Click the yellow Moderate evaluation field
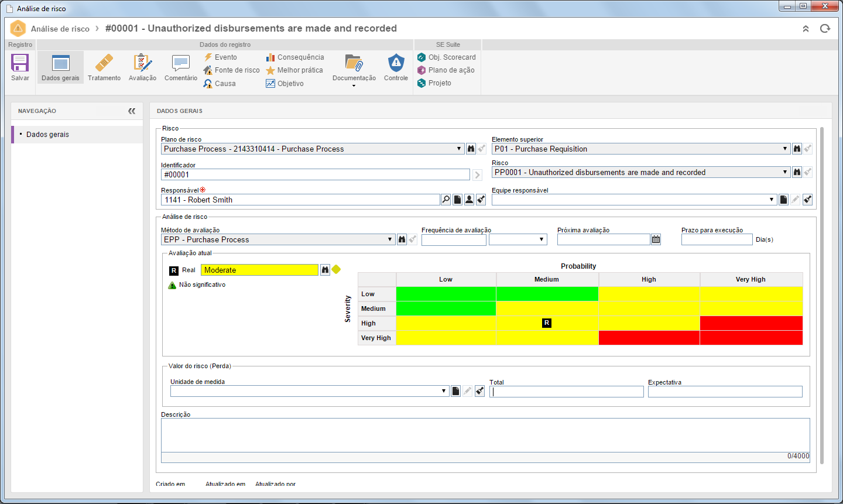 tap(259, 270)
